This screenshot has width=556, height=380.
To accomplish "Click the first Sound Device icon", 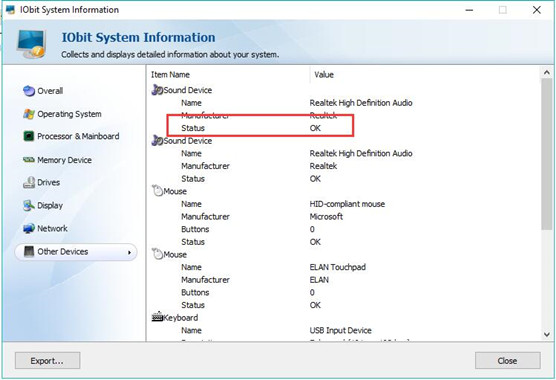I will pos(157,90).
